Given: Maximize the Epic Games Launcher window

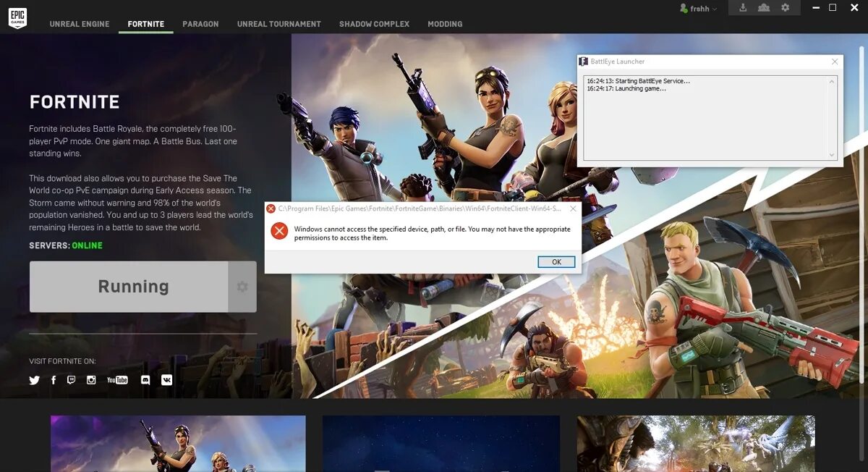Looking at the screenshot, I should coord(833,8).
